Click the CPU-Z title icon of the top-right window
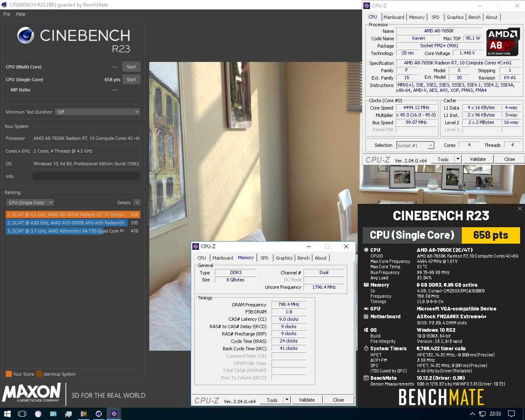Image resolution: width=525 pixels, height=420 pixels. (367, 6)
